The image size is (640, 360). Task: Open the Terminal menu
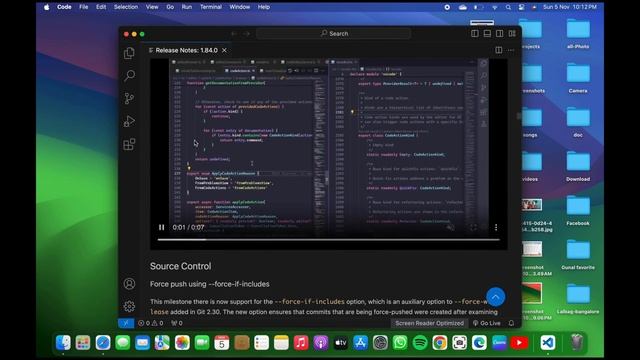211,7
